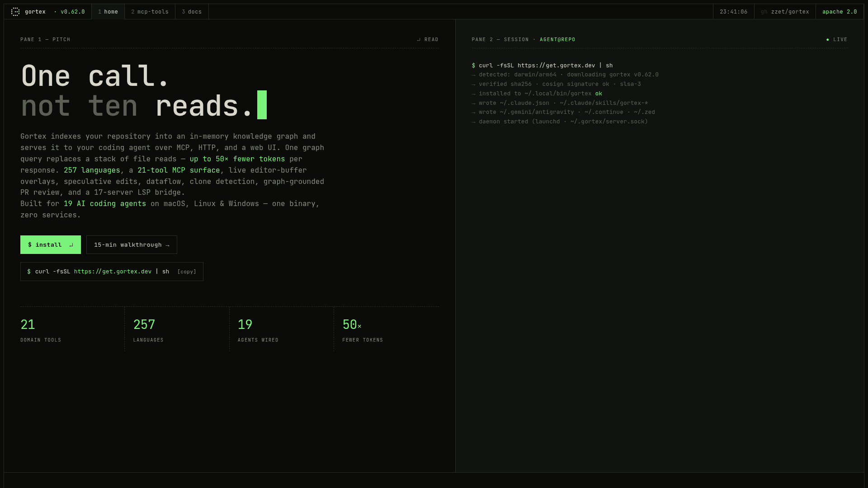Click the '257 languages' highlight in the paragraph
The width and height of the screenshot is (868, 488).
coord(92,170)
